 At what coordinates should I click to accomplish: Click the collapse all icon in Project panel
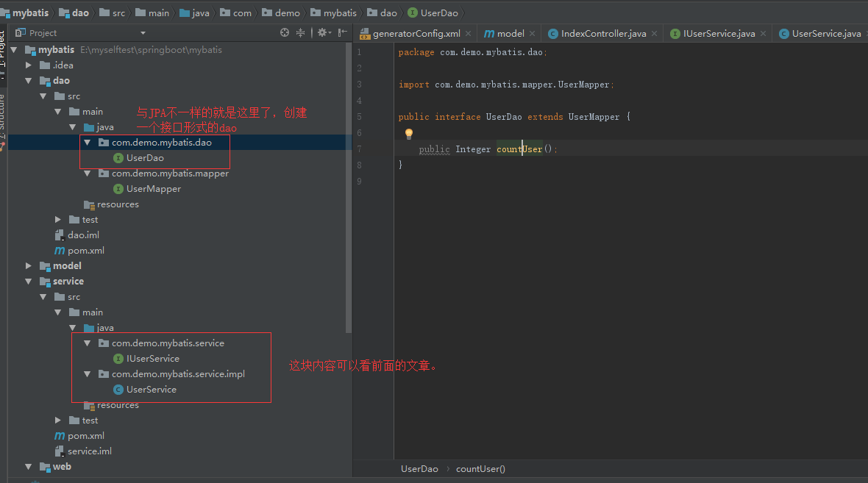[301, 32]
